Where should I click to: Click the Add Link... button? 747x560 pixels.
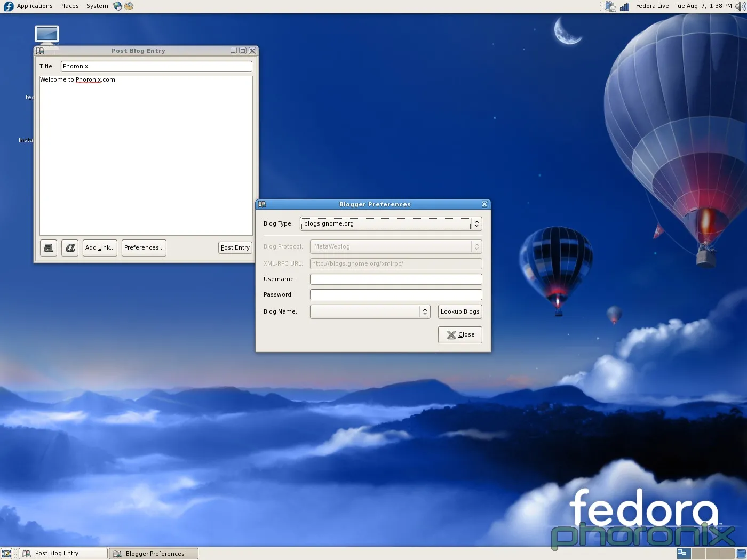tap(100, 247)
